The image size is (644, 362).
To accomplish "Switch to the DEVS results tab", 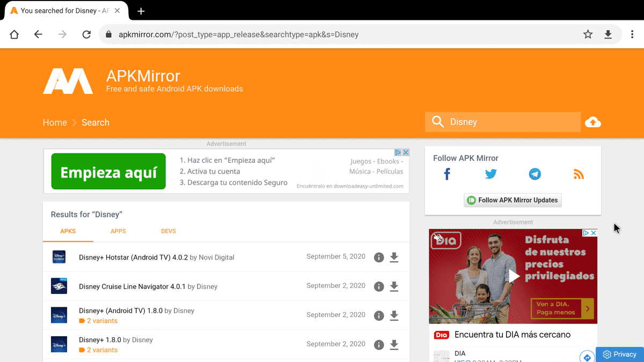I will pos(169,231).
